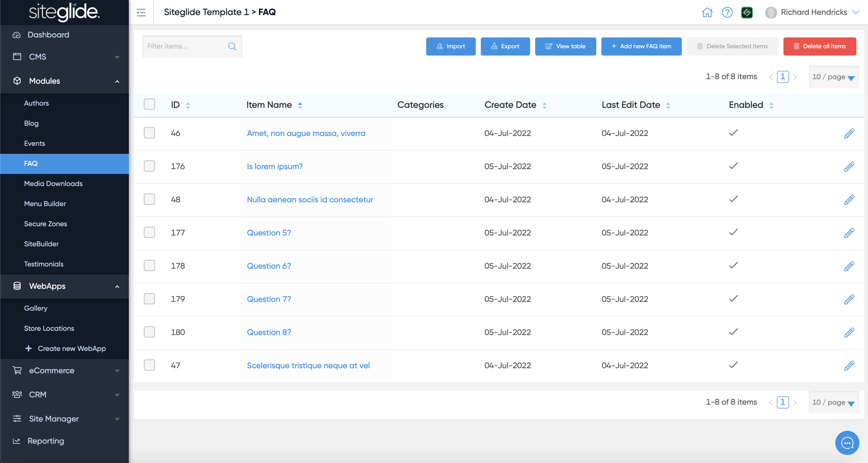The width and height of the screenshot is (868, 463).
Task: Click the home icon in header
Action: pos(707,13)
